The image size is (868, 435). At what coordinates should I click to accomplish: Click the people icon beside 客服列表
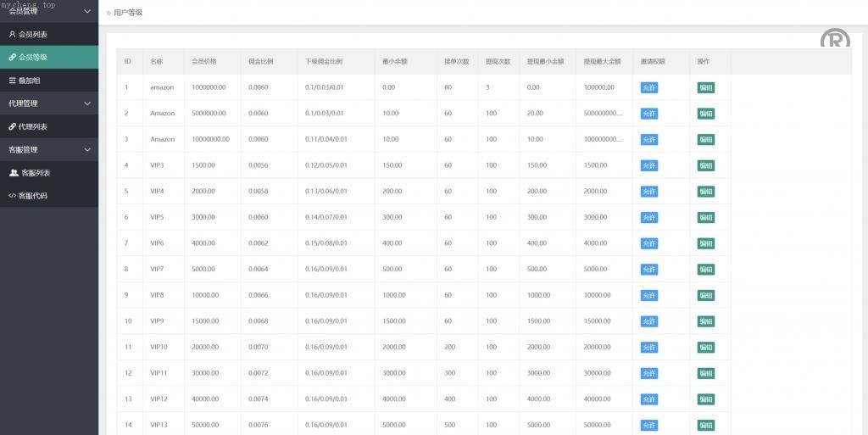pyautogui.click(x=14, y=173)
